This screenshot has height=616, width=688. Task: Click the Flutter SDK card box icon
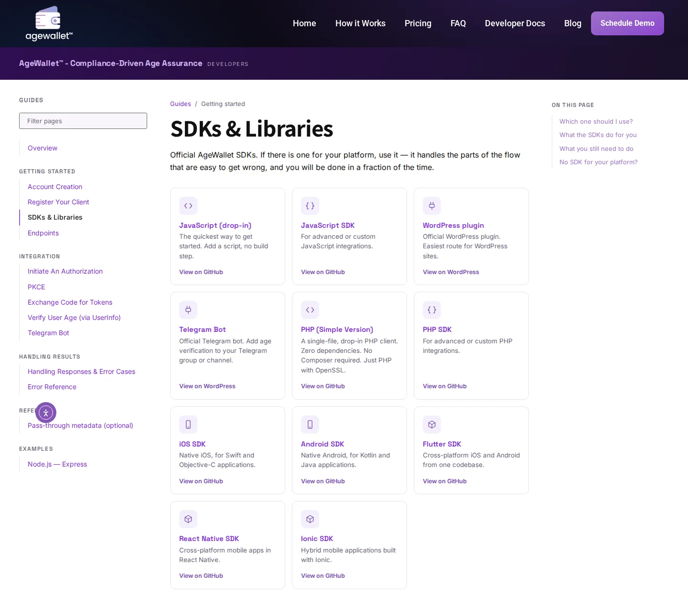(x=432, y=425)
